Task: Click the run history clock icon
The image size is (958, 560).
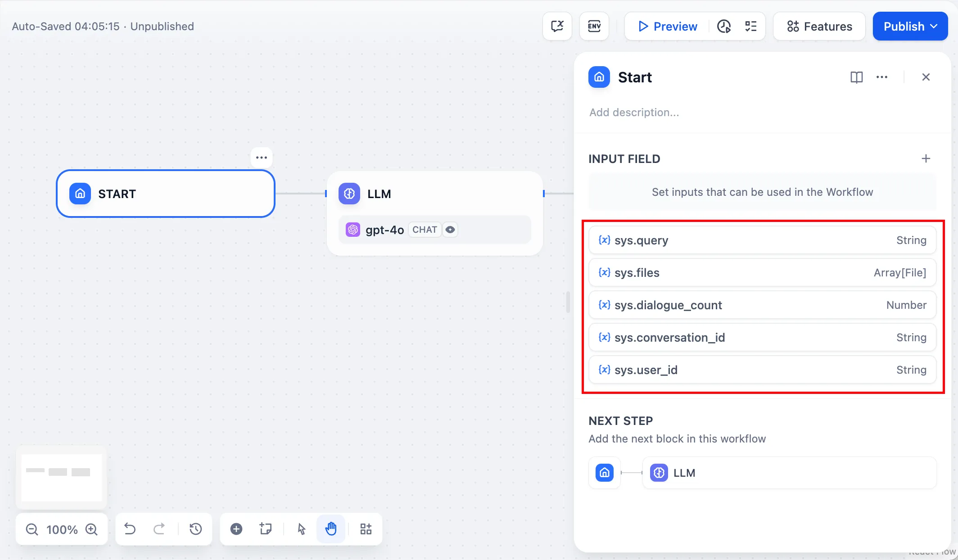Action: (723, 26)
